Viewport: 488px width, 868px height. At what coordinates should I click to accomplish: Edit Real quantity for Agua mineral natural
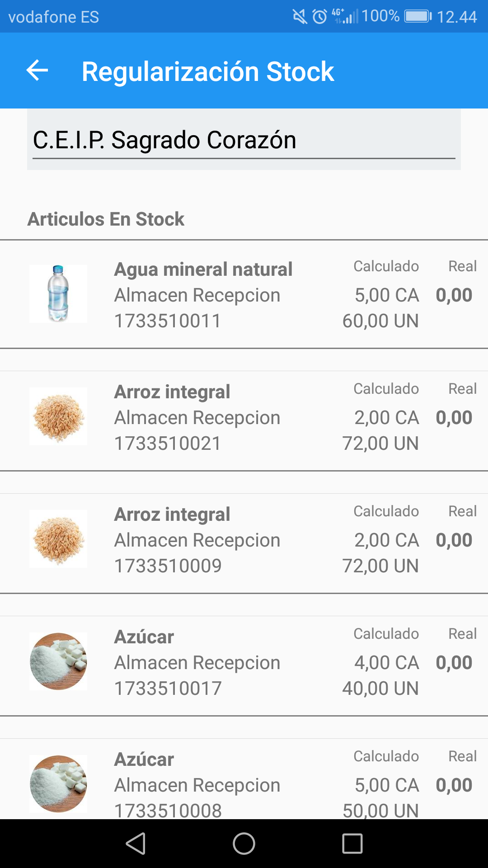point(454,295)
